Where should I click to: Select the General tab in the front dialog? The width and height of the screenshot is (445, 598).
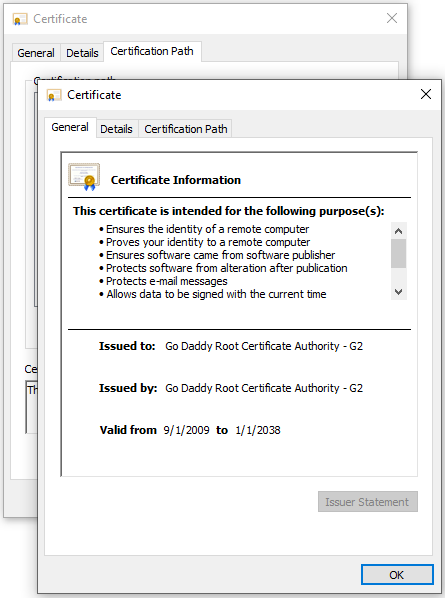click(70, 127)
